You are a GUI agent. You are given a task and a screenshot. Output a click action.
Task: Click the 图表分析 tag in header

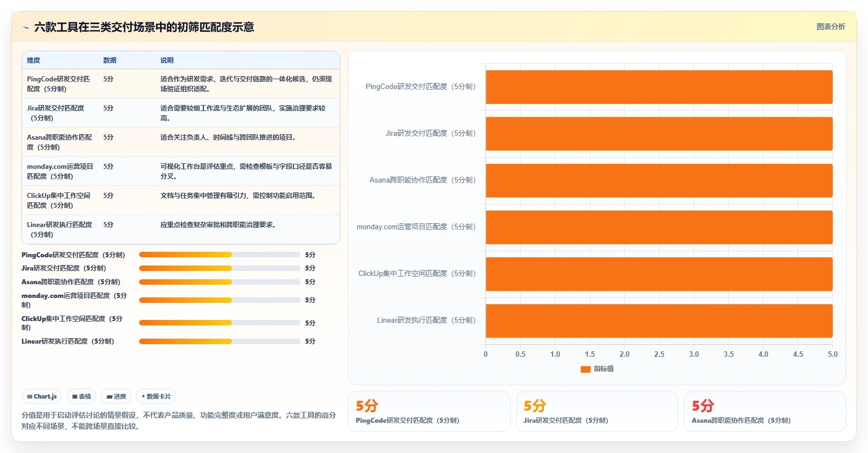831,26
